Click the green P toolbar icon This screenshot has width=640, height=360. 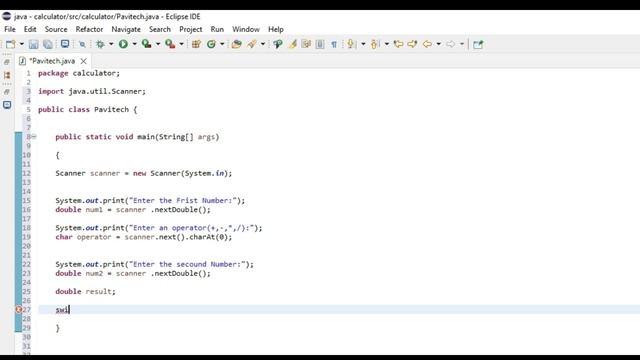(x=278, y=44)
